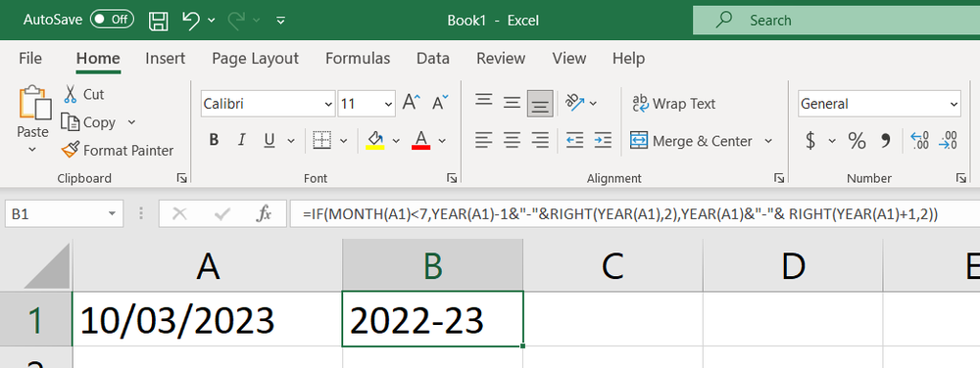
Task: Expand the Copy options arrow
Action: coord(131,122)
